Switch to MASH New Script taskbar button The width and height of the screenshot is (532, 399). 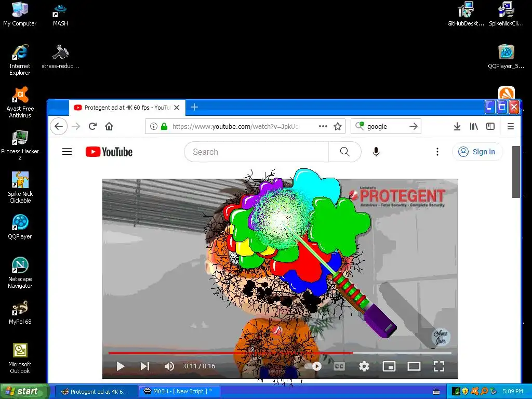point(180,391)
